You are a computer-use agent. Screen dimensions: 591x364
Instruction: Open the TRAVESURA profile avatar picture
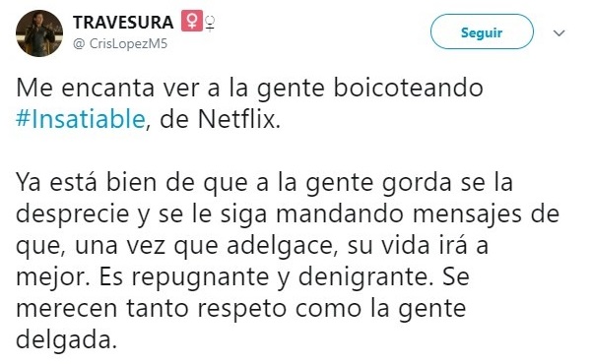pyautogui.click(x=39, y=33)
